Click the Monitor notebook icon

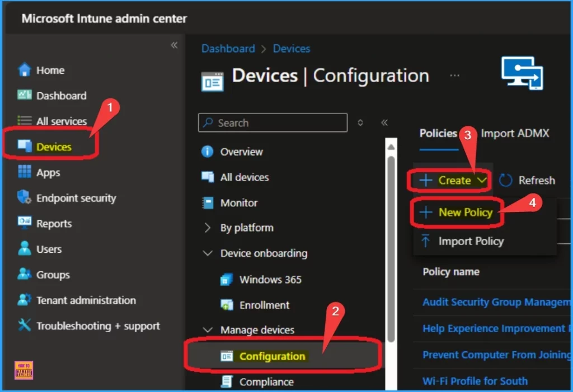[x=208, y=202]
